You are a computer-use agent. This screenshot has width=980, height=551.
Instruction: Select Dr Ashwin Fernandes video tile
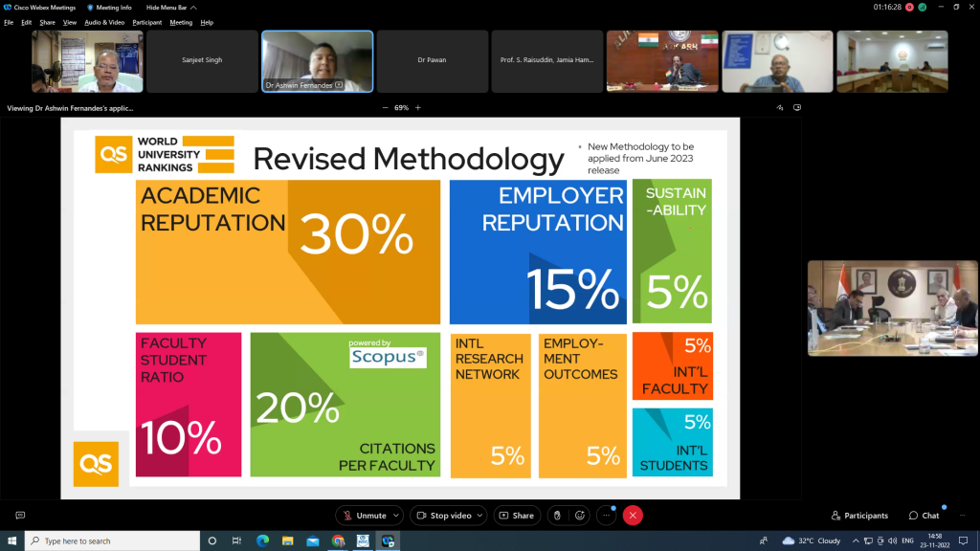click(317, 61)
